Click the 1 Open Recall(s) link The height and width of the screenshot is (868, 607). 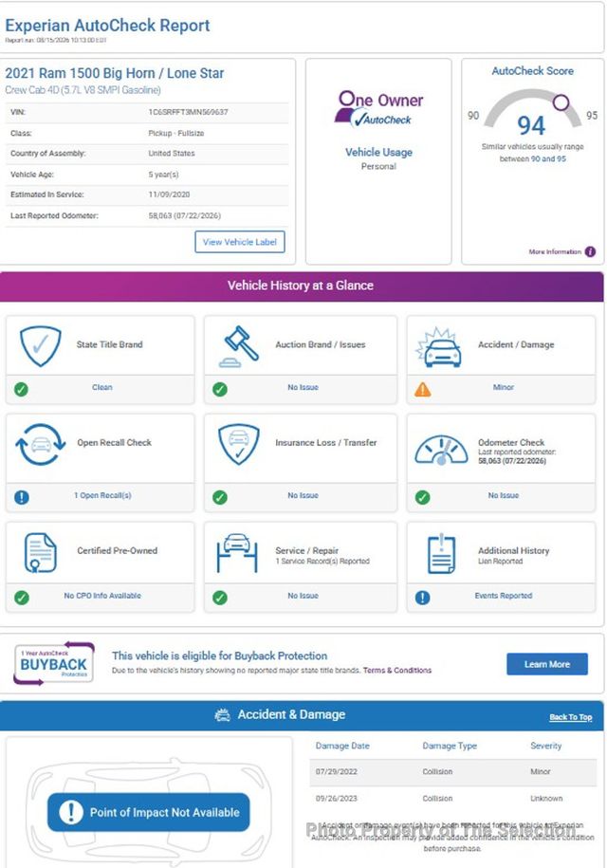tap(102, 495)
